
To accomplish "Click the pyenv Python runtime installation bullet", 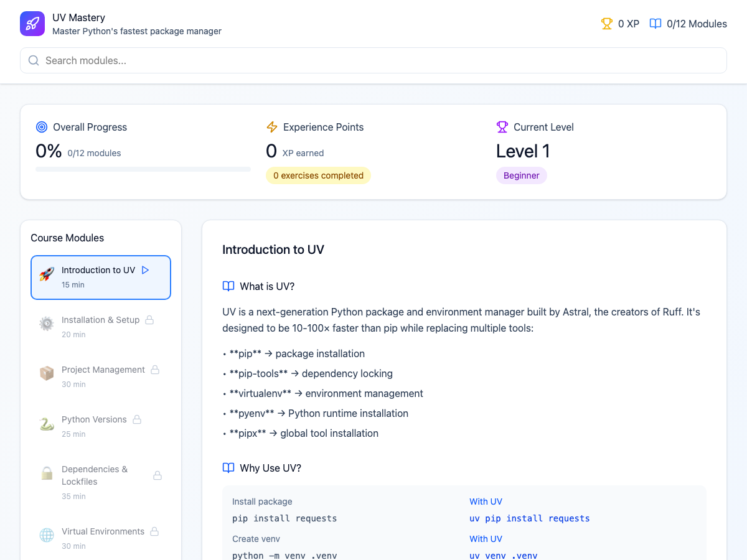I will pyautogui.click(x=315, y=413).
